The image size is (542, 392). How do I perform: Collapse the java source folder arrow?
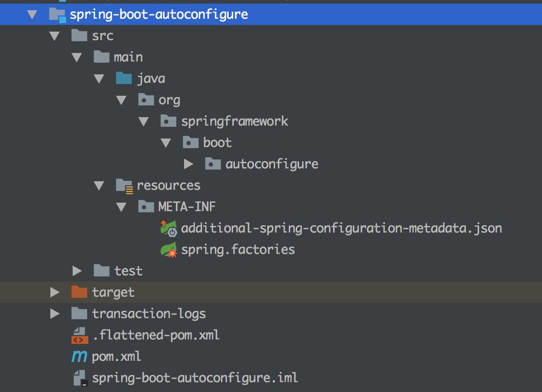coord(99,79)
